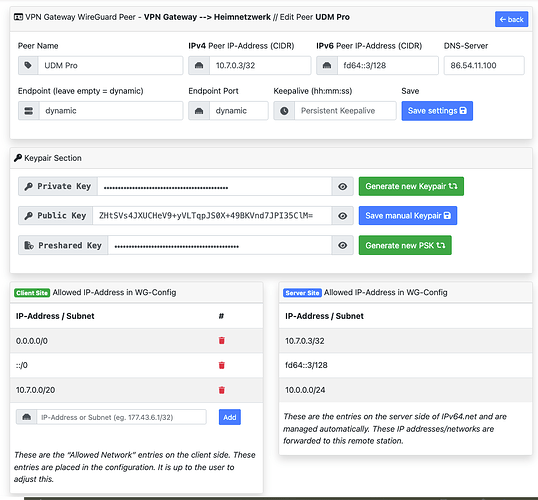The width and height of the screenshot is (538, 500).
Task: Click the Private Key label
Action: coord(58,186)
